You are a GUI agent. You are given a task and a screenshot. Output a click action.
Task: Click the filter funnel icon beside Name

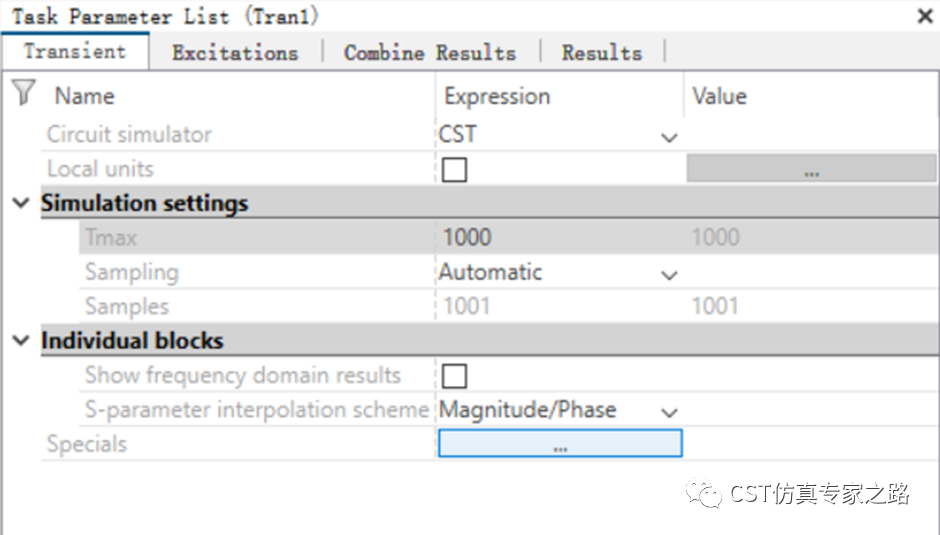pyautogui.click(x=23, y=94)
